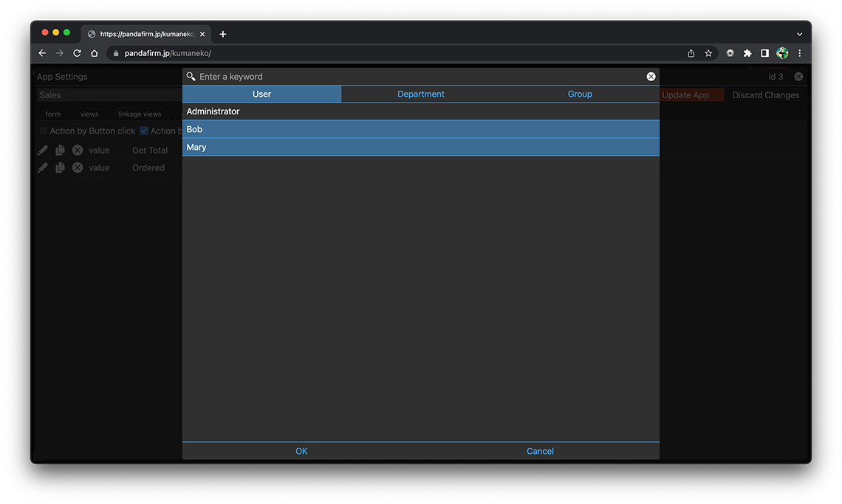Confirm selection with OK button
The width and height of the screenshot is (842, 504).
point(301,451)
